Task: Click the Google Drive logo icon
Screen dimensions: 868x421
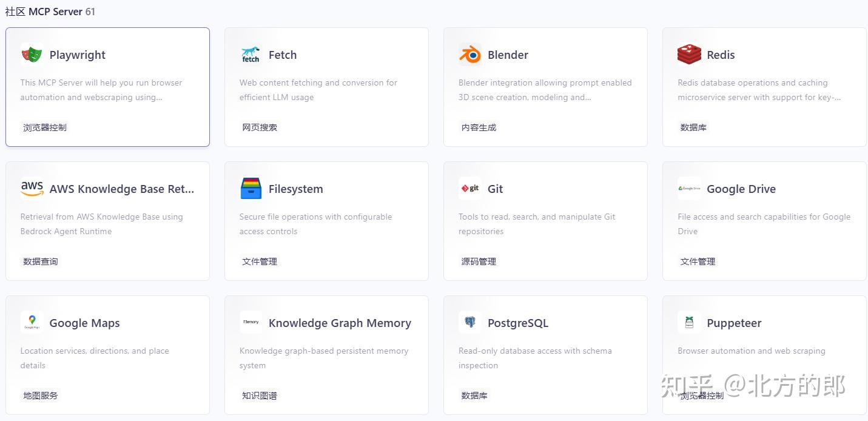Action: (689, 189)
